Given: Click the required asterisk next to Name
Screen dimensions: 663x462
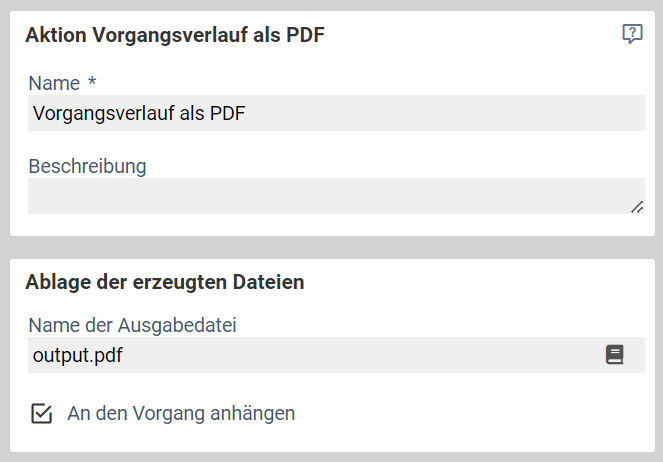Looking at the screenshot, I should (92, 81).
